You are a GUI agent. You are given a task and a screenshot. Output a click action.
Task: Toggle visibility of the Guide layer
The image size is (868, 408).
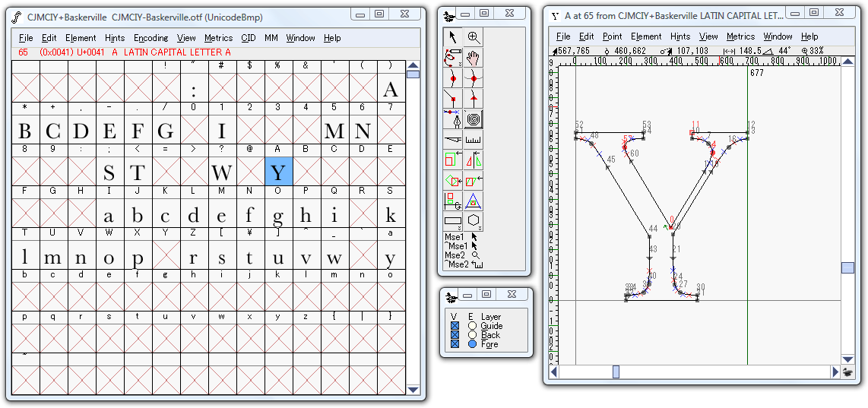(455, 326)
